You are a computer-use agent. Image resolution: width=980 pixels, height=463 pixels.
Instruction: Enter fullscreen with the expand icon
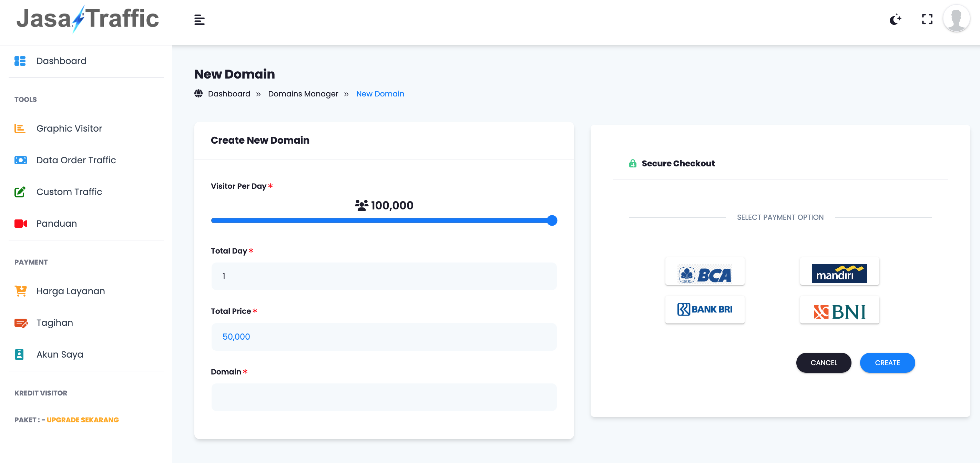927,19
